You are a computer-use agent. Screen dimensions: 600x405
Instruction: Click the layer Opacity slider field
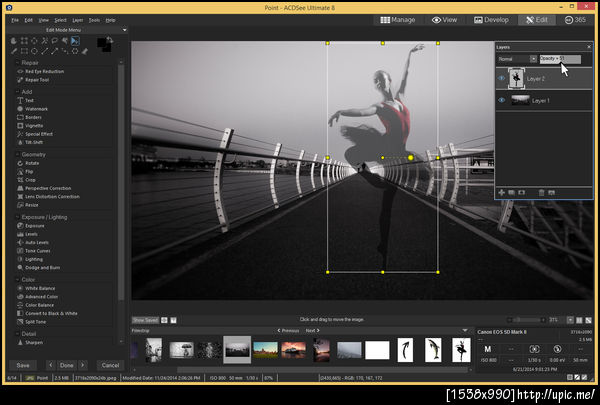coord(559,58)
